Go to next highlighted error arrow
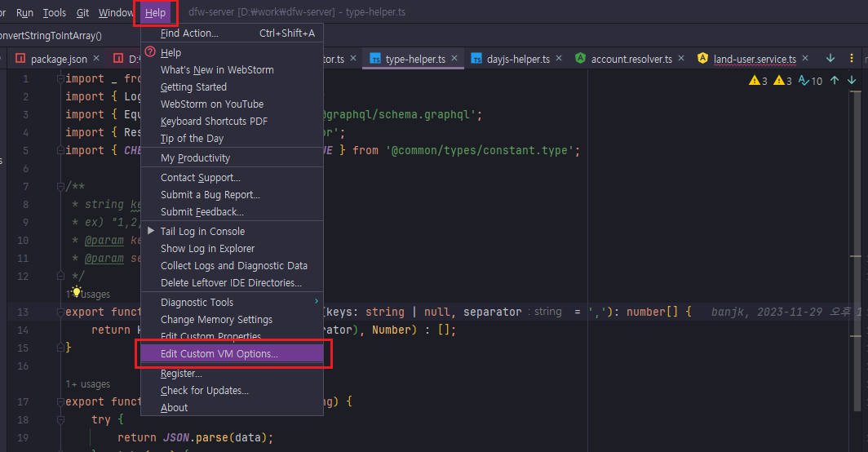 852,80
